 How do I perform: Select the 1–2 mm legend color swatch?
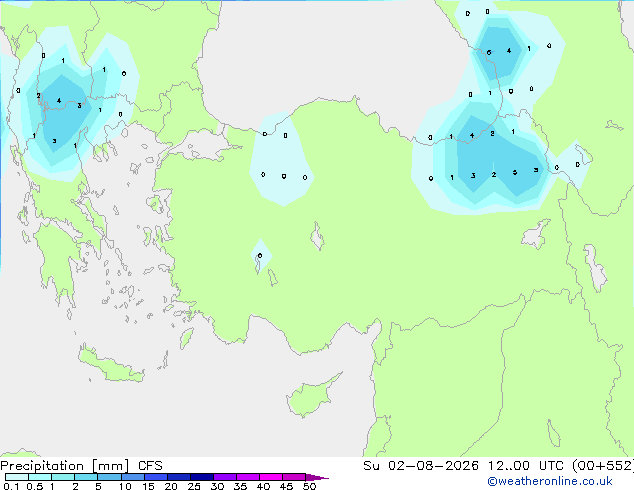pyautogui.click(x=63, y=477)
